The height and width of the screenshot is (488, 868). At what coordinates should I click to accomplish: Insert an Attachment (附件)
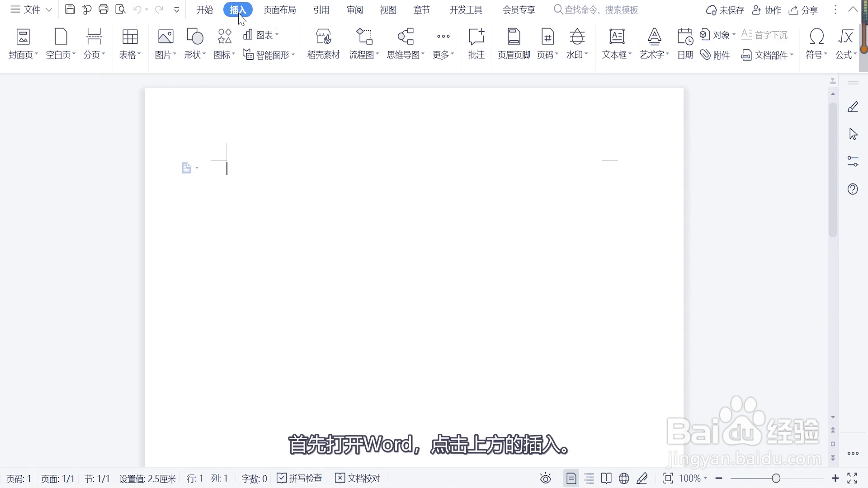(715, 55)
